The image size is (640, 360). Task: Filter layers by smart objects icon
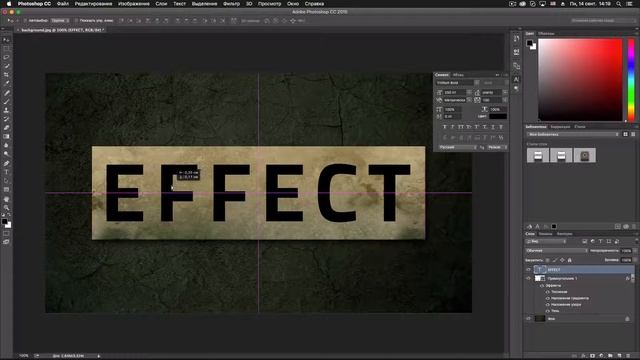(617, 242)
